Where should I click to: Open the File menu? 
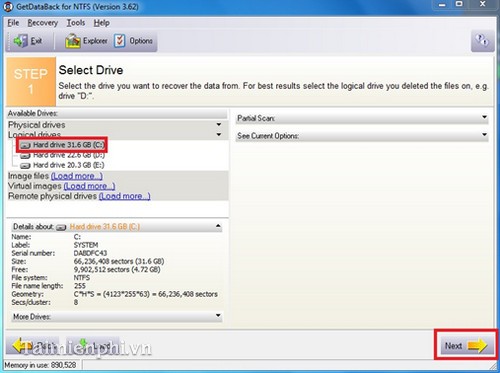[13, 23]
